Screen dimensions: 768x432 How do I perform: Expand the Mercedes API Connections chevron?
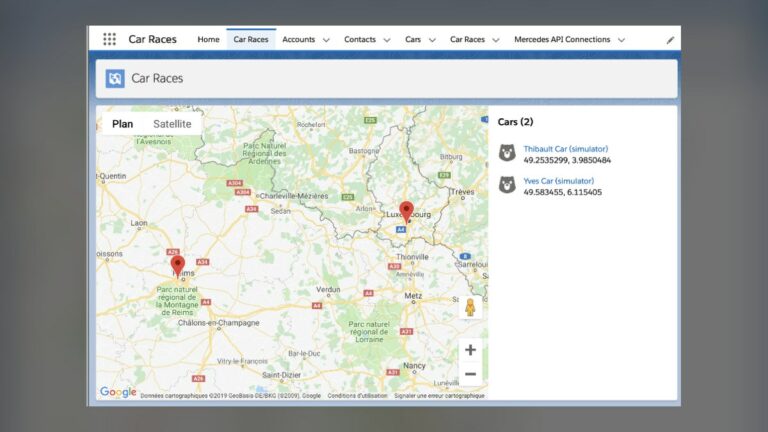[x=621, y=40]
